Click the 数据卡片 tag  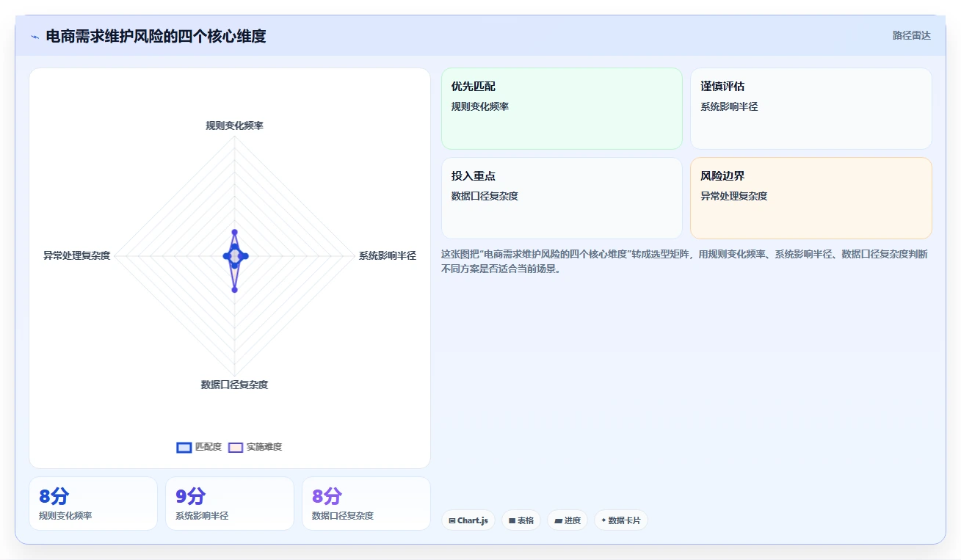click(x=621, y=520)
